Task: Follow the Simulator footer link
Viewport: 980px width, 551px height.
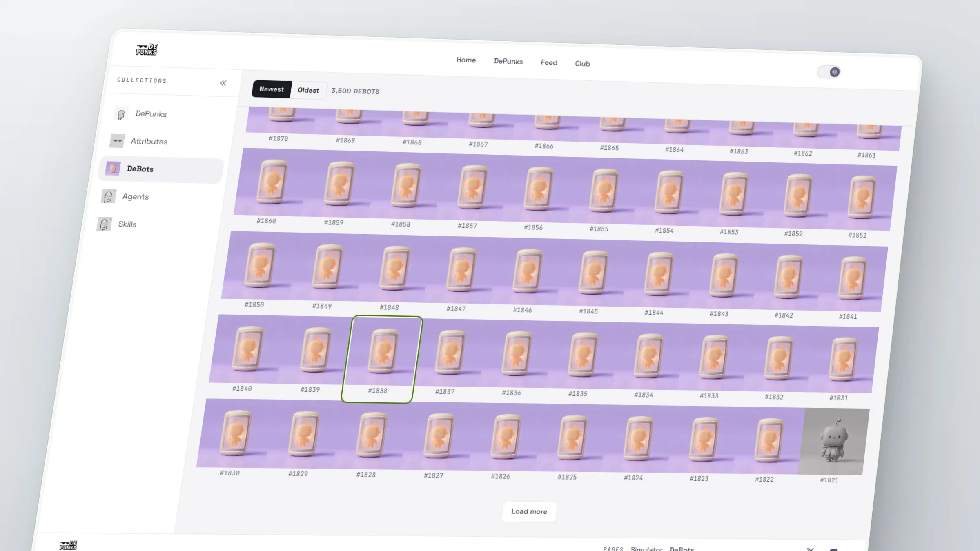Action: [646, 549]
